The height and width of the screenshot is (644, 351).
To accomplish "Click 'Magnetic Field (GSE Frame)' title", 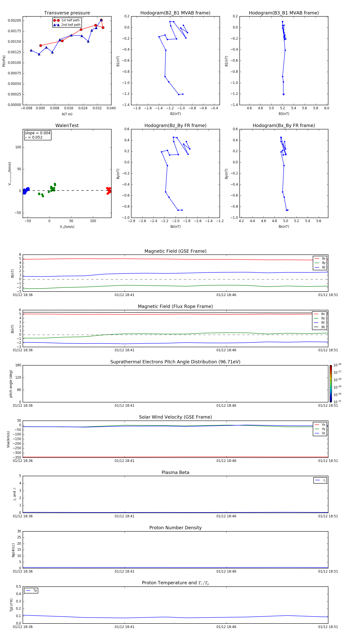I will pyautogui.click(x=175, y=251).
